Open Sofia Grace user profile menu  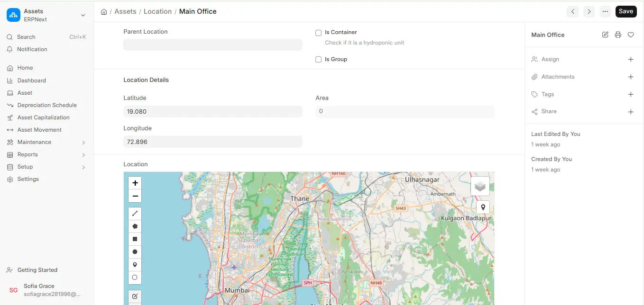46,290
